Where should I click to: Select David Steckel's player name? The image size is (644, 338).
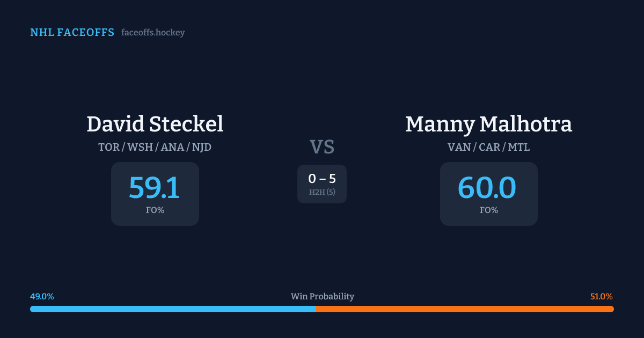(155, 124)
